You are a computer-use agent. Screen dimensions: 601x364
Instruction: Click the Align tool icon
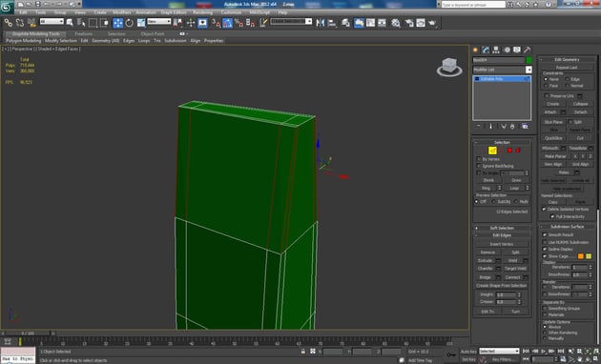332,23
